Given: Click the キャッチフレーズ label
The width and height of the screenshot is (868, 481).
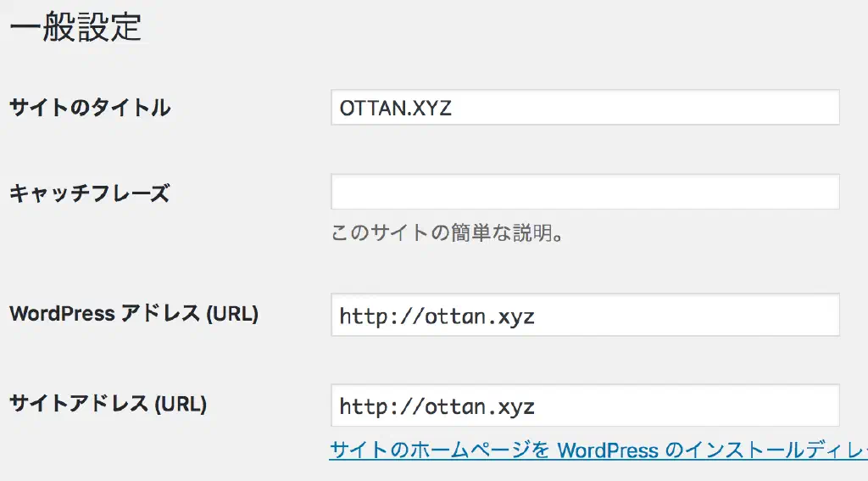Looking at the screenshot, I should [89, 193].
